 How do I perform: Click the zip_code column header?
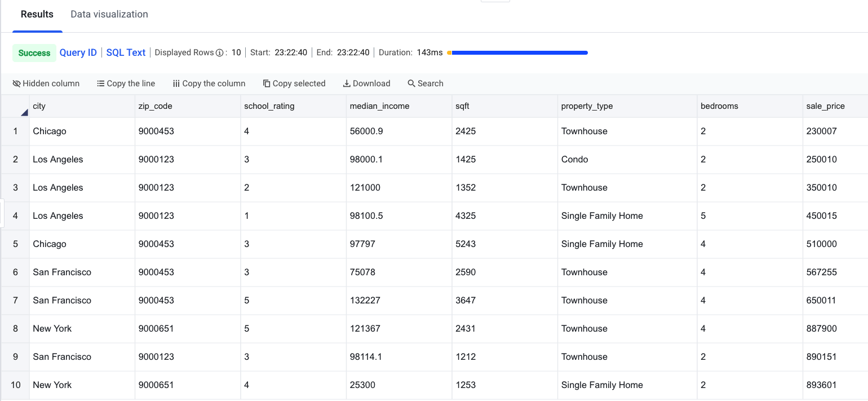click(x=156, y=106)
